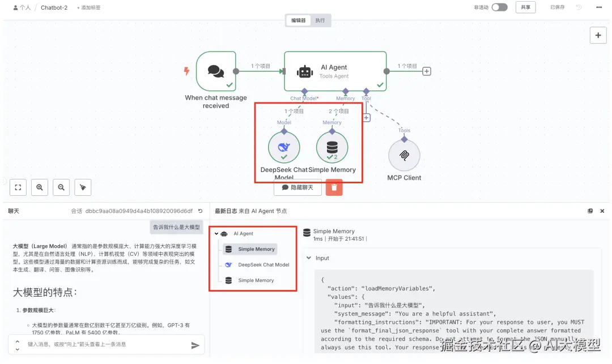Switch to the 编辑器 tab
Viewport: 612px width, 364px height.
coord(299,20)
